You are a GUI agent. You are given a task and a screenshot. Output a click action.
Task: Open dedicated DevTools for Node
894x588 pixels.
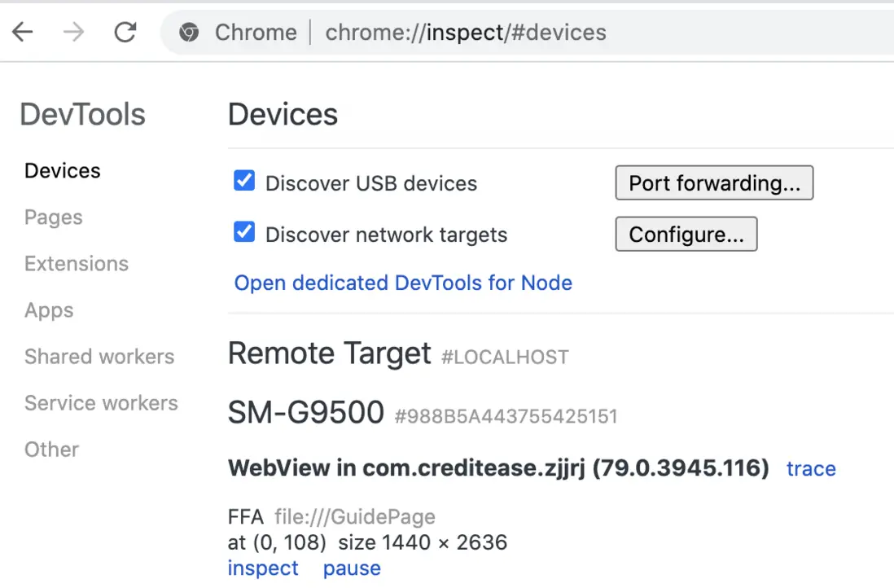pos(403,283)
